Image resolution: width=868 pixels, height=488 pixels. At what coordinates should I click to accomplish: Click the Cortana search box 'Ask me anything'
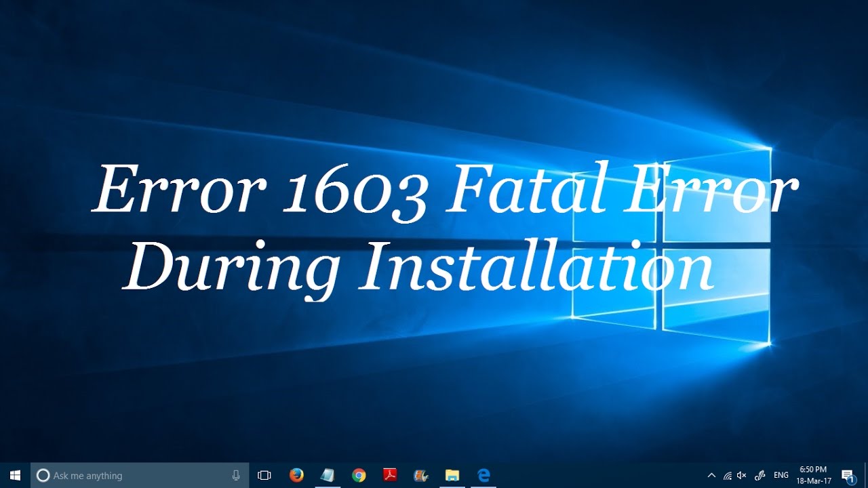[140, 475]
